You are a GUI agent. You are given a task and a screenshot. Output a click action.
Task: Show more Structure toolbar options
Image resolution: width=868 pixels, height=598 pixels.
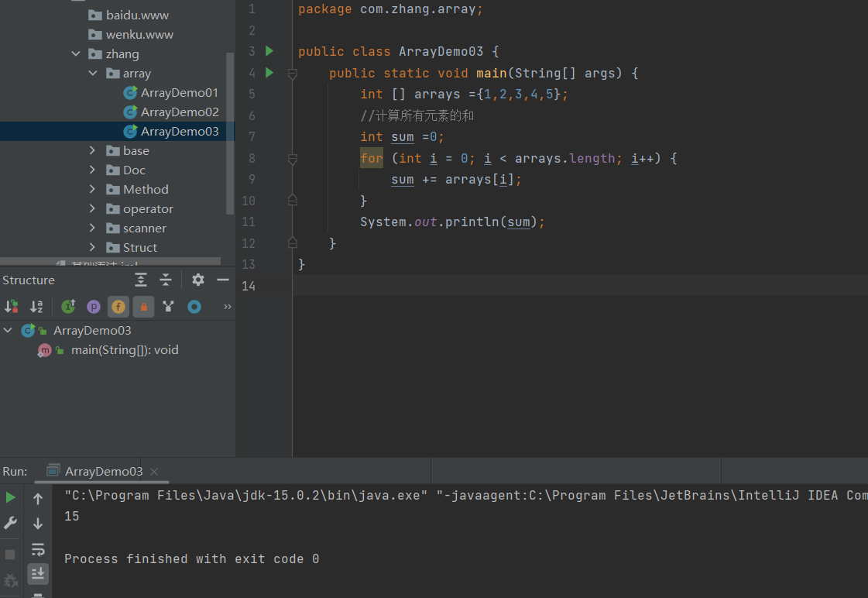tap(227, 306)
